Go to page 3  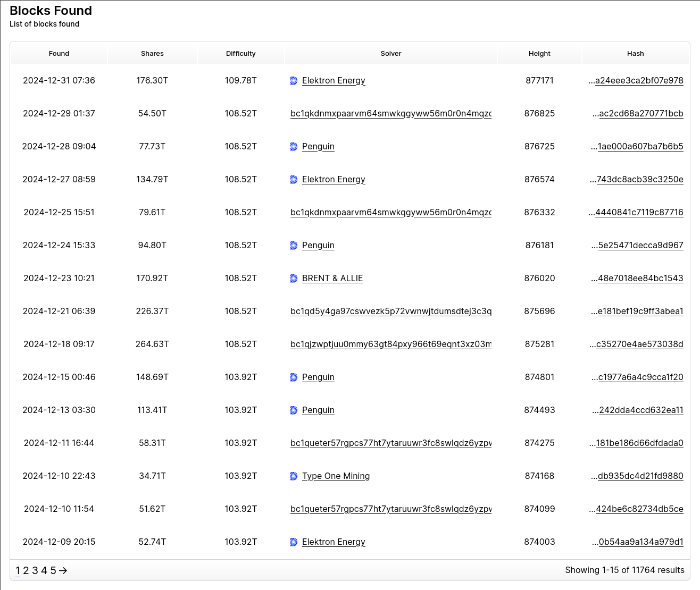coord(35,570)
